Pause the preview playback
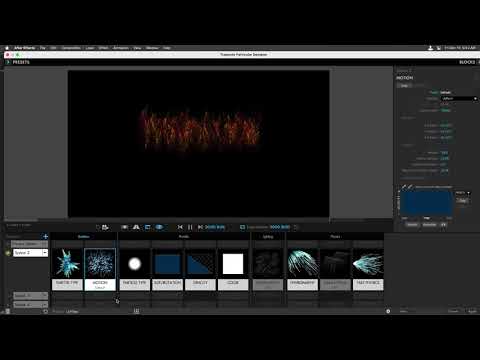The height and width of the screenshot is (360, 480). pos(190,227)
